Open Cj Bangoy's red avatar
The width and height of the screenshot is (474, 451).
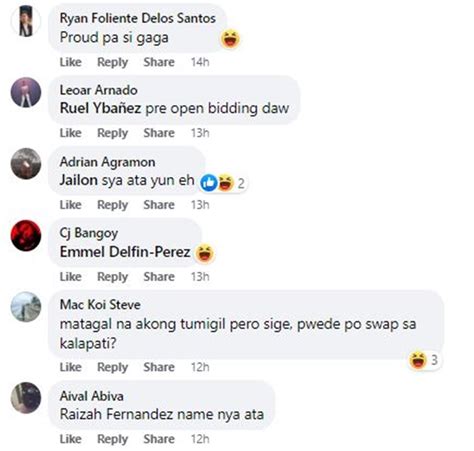tap(26, 235)
